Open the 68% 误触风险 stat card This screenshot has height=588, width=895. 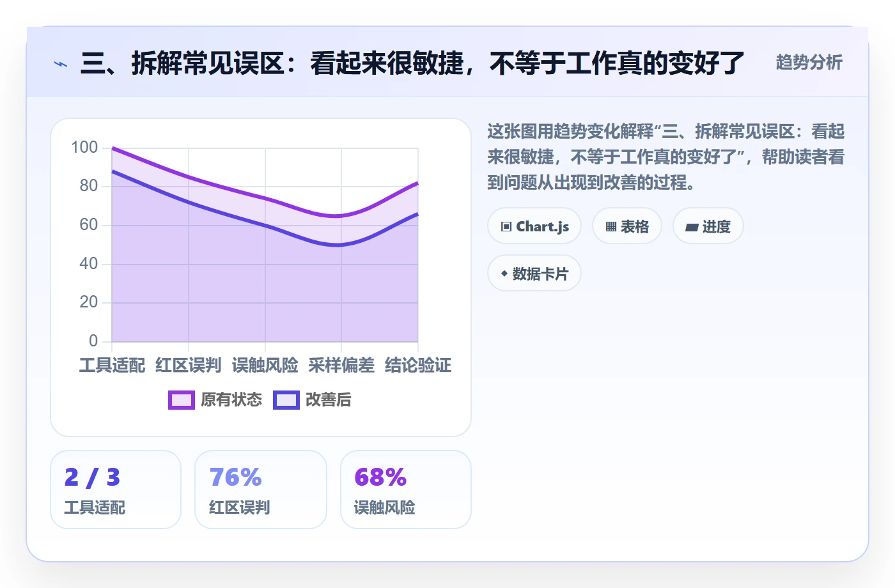[406, 490]
